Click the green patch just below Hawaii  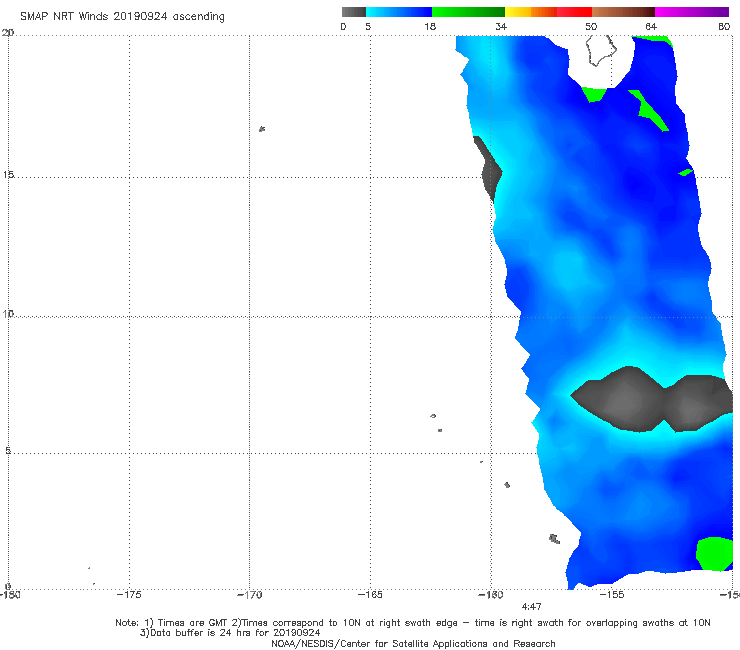[594, 94]
